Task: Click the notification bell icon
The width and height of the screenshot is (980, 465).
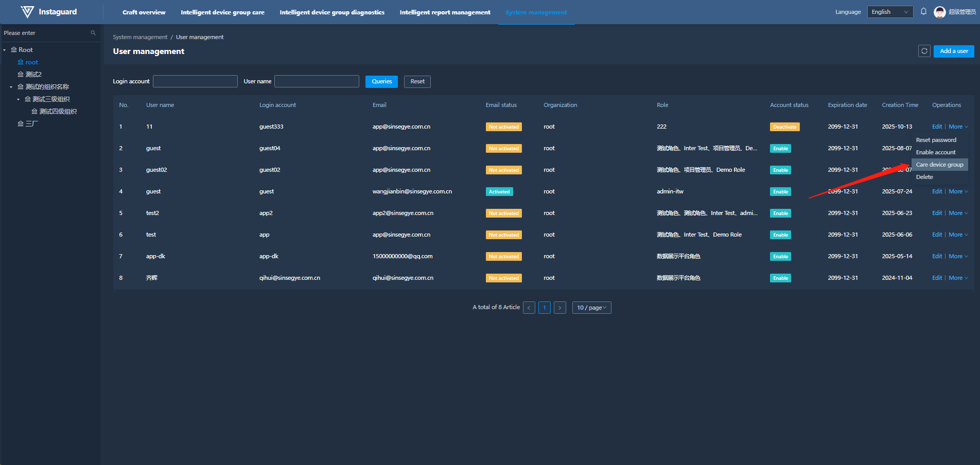Action: click(x=923, y=12)
